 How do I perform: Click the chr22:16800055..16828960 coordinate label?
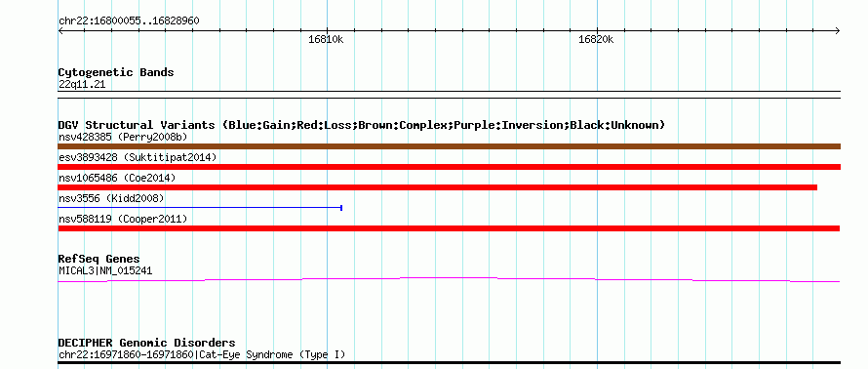point(129,21)
